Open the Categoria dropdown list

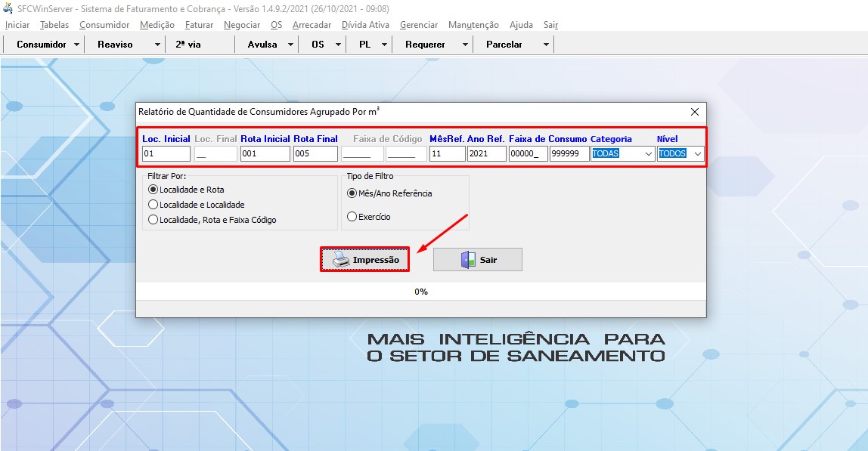click(648, 154)
